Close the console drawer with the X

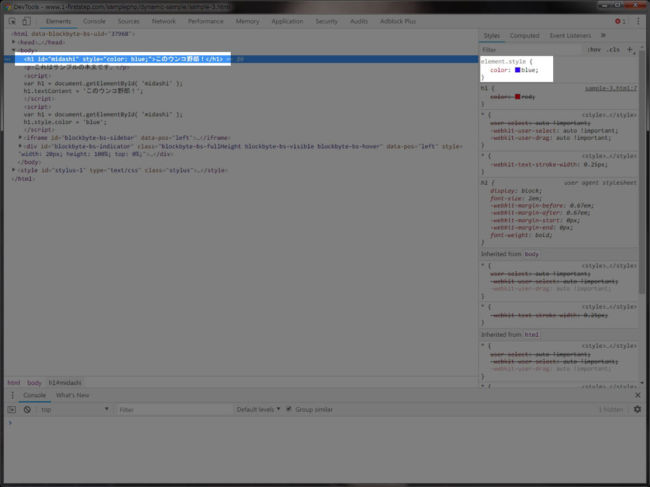[x=638, y=395]
